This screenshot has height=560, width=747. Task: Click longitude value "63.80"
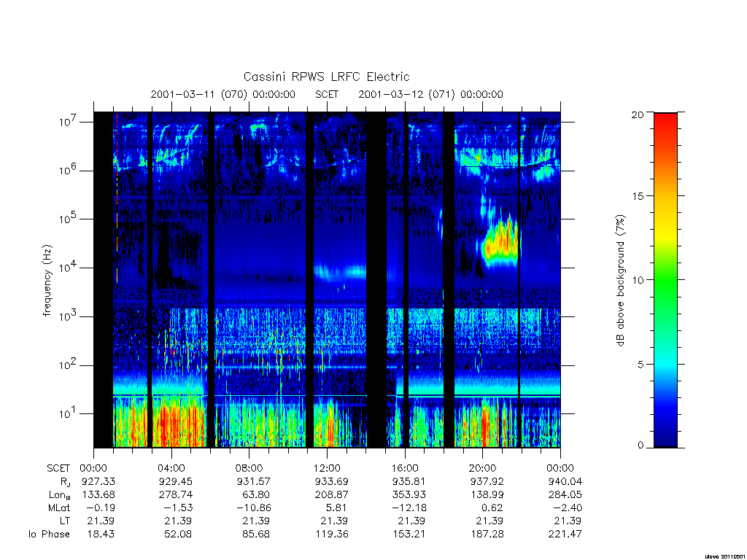(256, 495)
